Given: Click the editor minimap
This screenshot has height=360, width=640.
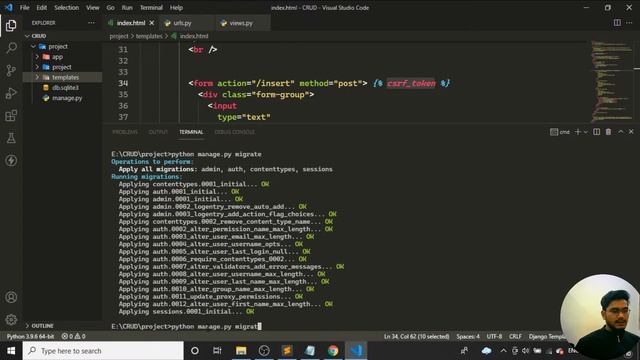Looking at the screenshot, I should 611,81.
